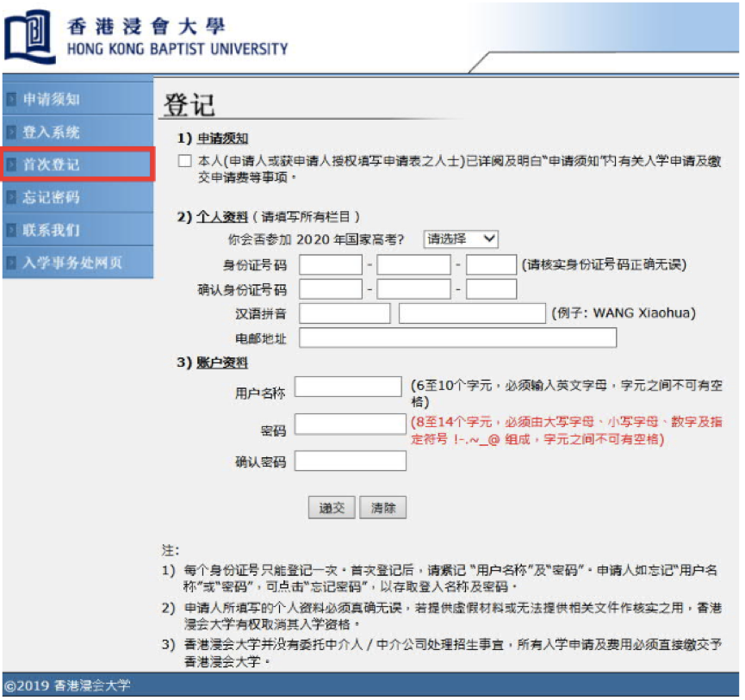
Task: Open the 请选择 dropdown for 国家高考
Action: click(462, 238)
